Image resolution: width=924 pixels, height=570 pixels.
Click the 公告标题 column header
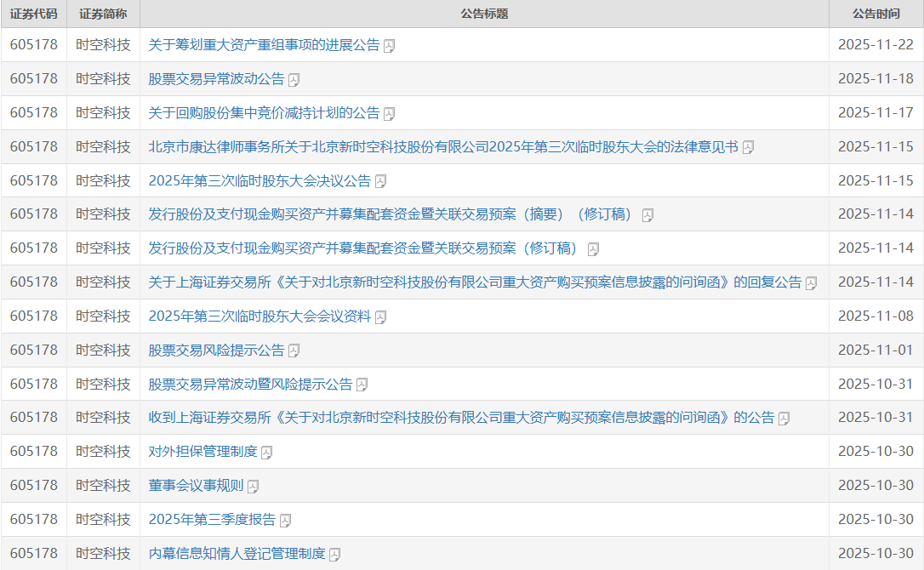484,14
